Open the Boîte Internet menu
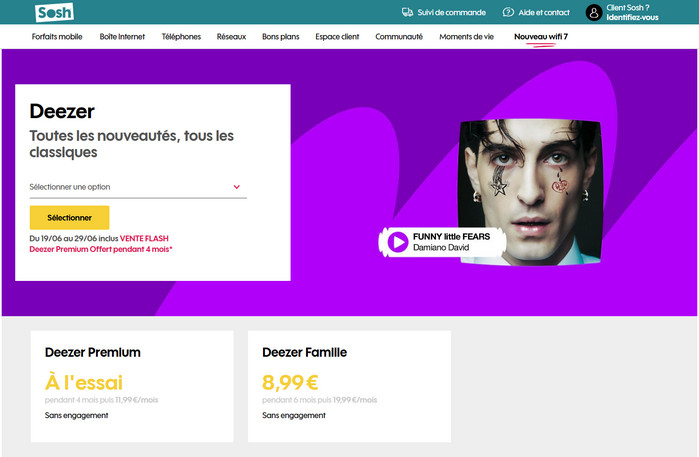The image size is (699, 457). 122,37
